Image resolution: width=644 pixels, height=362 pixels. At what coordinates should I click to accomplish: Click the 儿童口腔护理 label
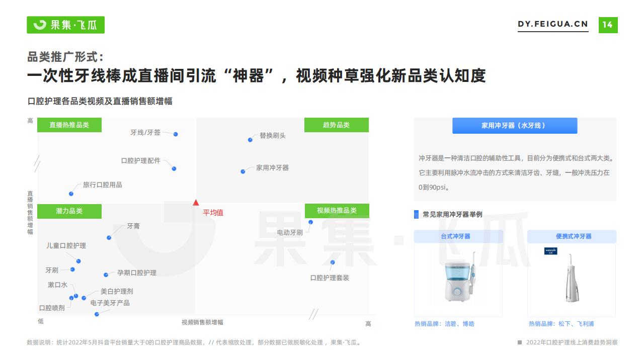pyautogui.click(x=66, y=245)
